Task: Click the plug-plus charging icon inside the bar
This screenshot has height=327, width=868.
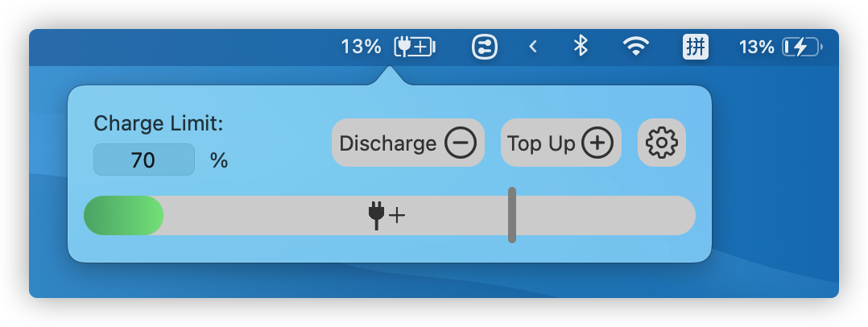Action: [x=386, y=215]
